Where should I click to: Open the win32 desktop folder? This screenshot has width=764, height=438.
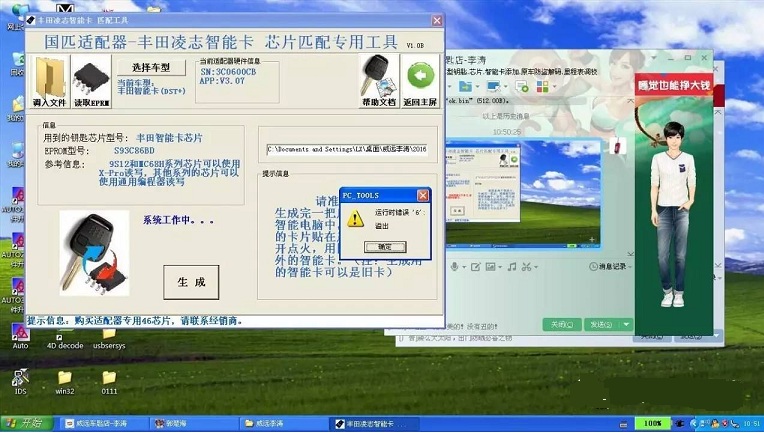65,383
